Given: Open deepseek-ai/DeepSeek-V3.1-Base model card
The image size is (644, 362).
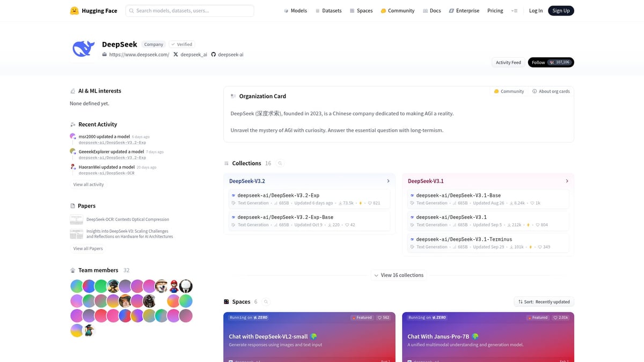Looking at the screenshot, I should coord(488,199).
